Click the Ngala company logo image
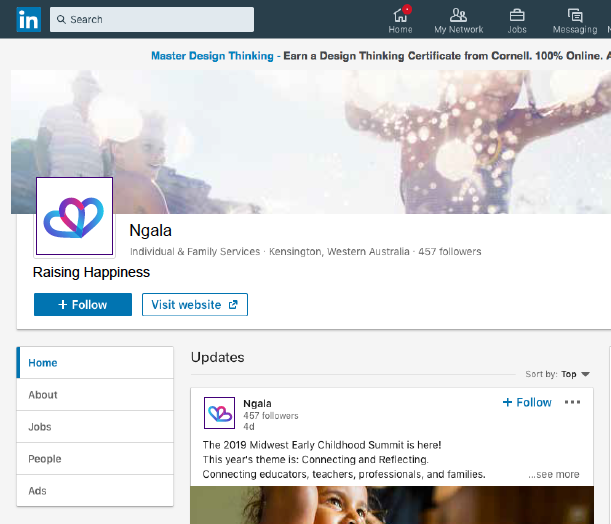 tap(74, 216)
